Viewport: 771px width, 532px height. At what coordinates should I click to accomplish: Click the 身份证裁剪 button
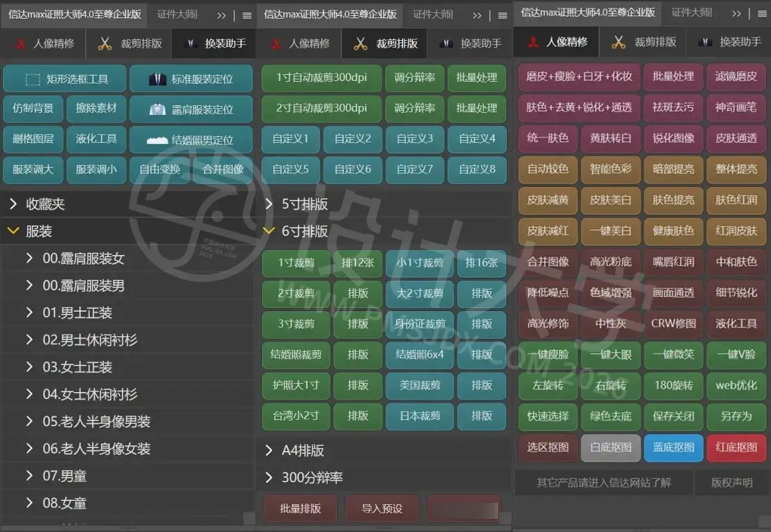pyautogui.click(x=420, y=324)
